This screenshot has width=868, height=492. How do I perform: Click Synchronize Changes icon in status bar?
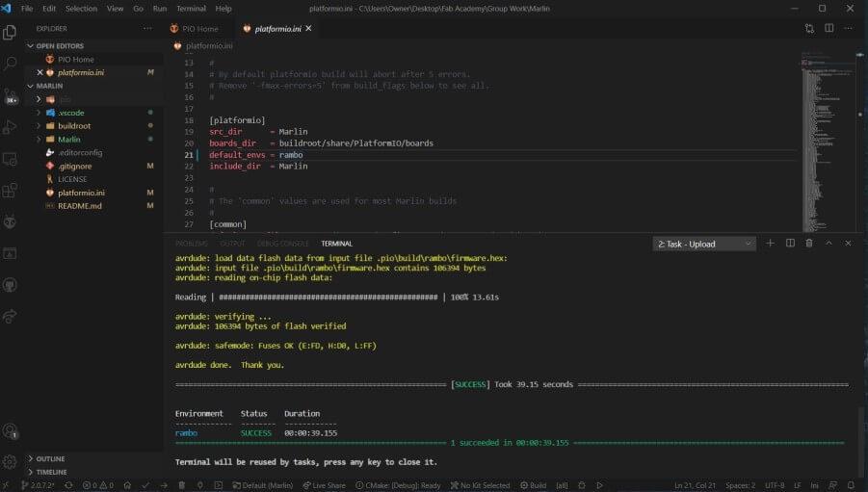[68, 485]
